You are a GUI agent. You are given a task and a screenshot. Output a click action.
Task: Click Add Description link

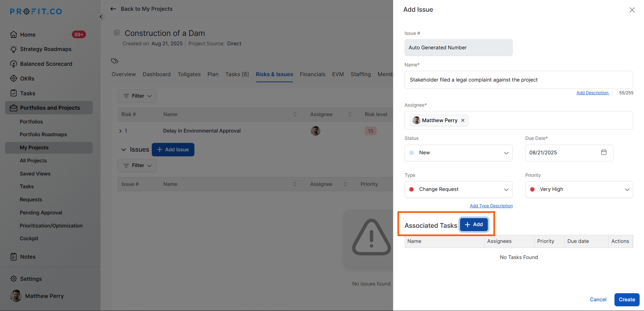(592, 93)
